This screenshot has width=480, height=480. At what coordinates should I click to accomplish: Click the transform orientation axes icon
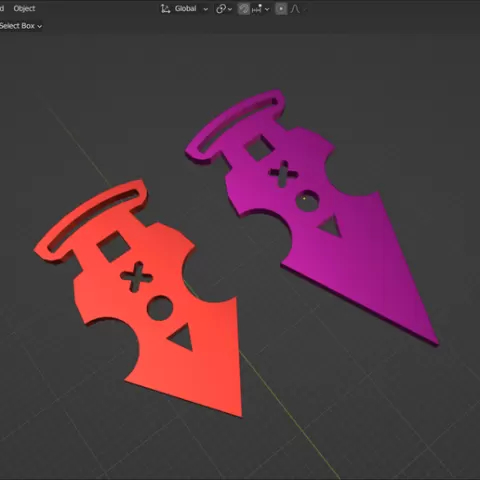click(x=165, y=9)
